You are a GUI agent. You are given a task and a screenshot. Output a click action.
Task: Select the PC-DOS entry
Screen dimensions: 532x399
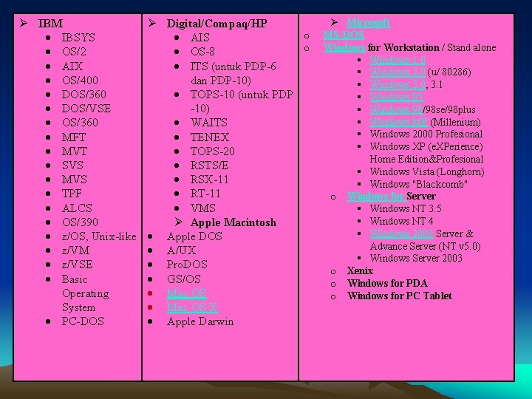pyautogui.click(x=83, y=321)
